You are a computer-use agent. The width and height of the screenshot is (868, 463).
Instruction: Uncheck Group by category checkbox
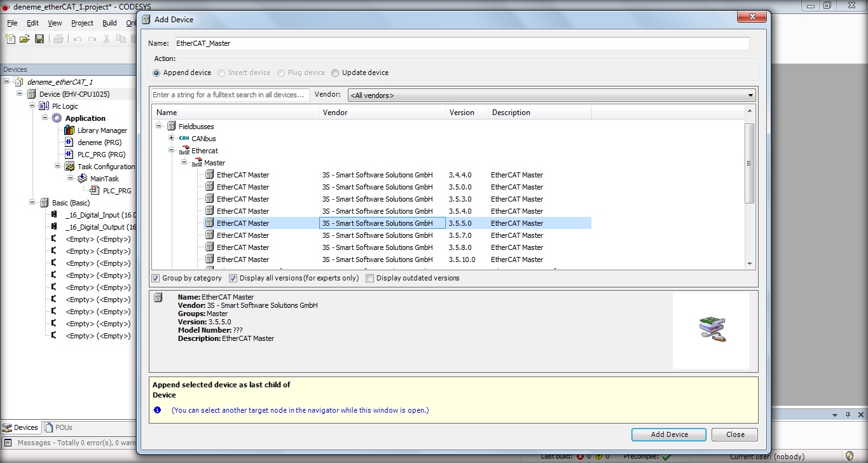[156, 278]
